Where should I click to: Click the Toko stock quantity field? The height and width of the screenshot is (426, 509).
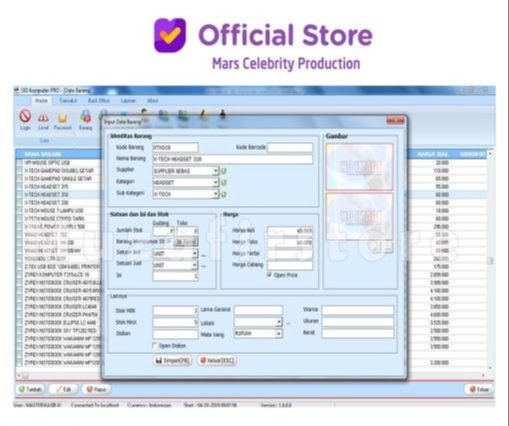point(187,230)
